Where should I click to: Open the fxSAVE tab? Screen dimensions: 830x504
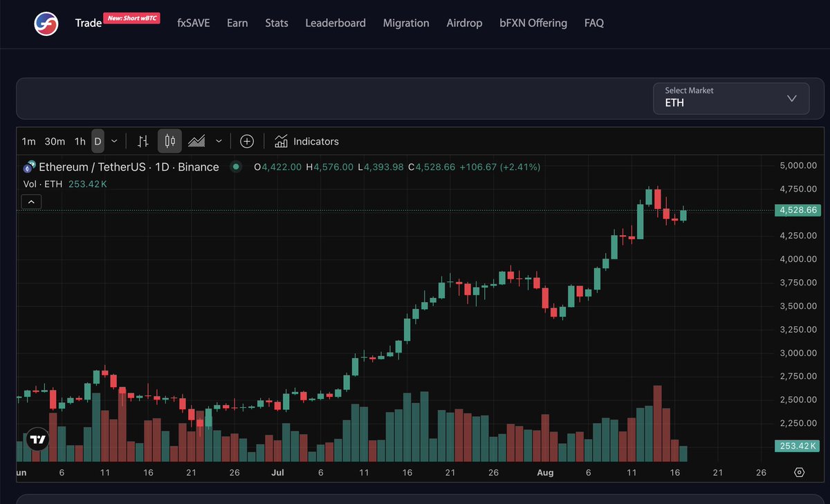(193, 23)
